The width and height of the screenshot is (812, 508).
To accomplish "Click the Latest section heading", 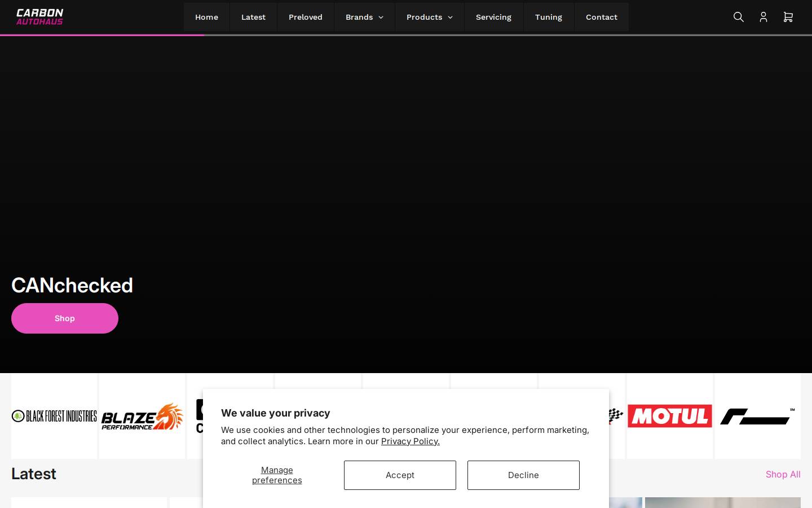I will (34, 474).
